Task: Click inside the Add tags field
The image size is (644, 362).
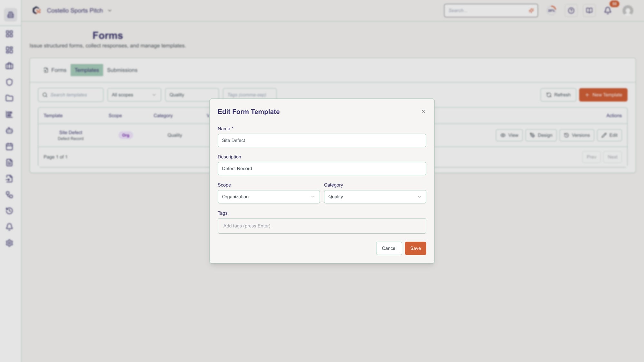Action: point(322,226)
